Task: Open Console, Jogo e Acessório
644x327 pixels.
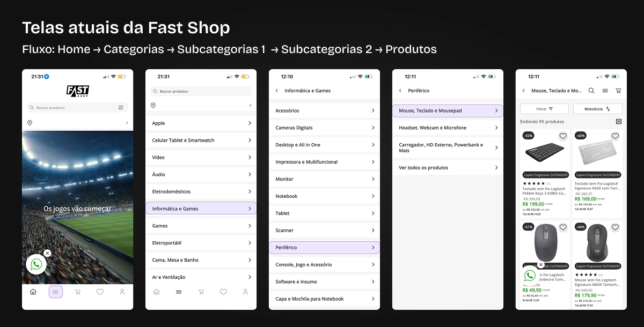Action: [324, 264]
